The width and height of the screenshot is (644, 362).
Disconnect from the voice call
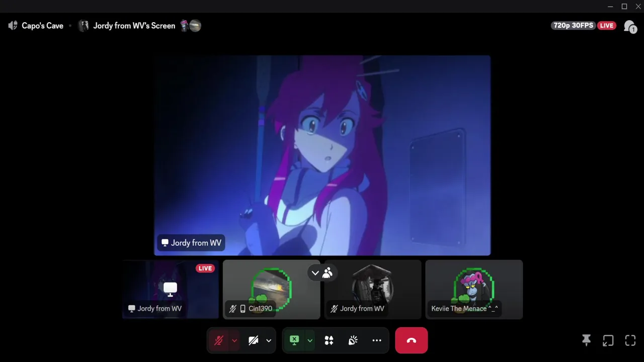[412, 340]
